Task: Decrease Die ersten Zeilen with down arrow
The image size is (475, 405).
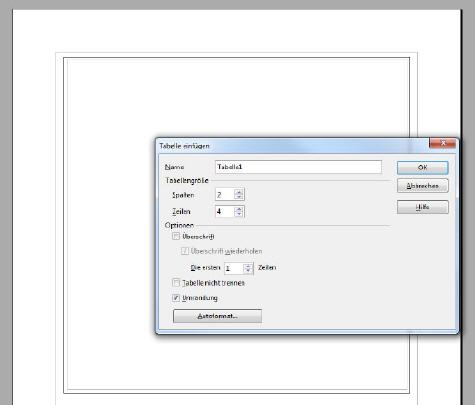Action: 248,270
